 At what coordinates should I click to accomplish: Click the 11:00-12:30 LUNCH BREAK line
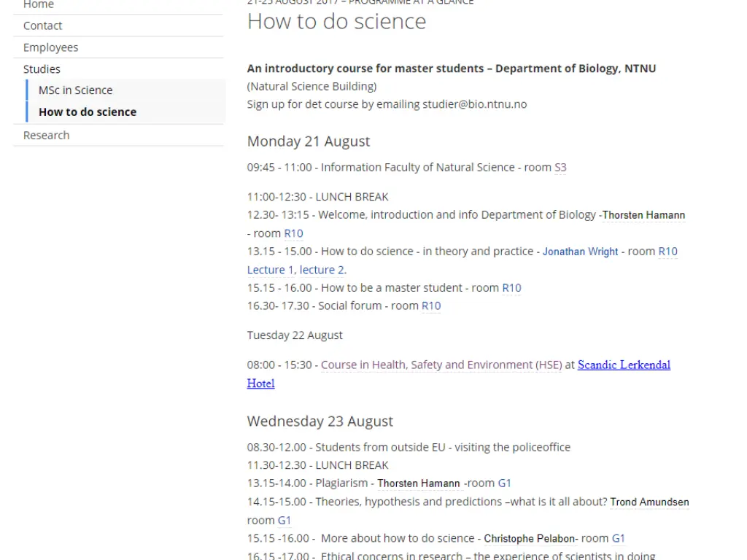coord(318,197)
